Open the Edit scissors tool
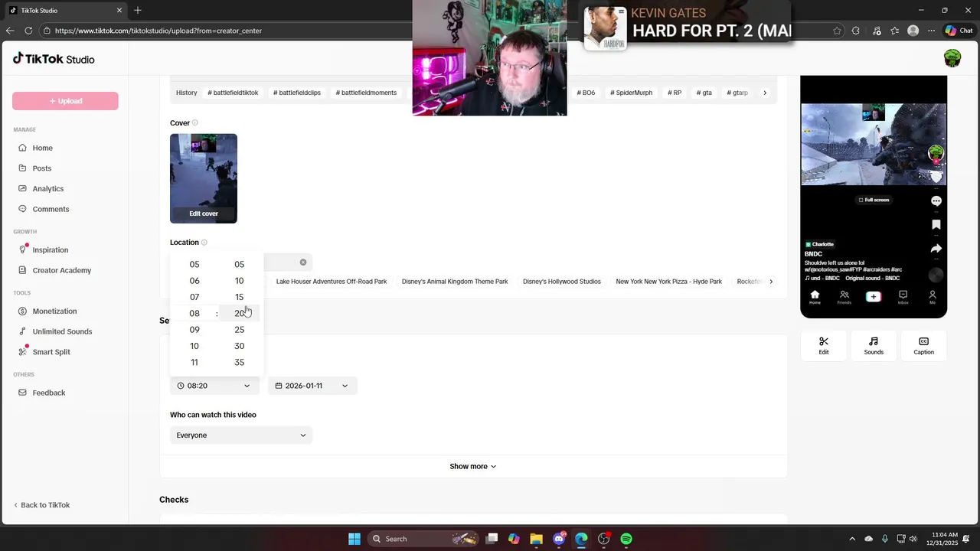The height and width of the screenshot is (551, 980). tap(824, 346)
